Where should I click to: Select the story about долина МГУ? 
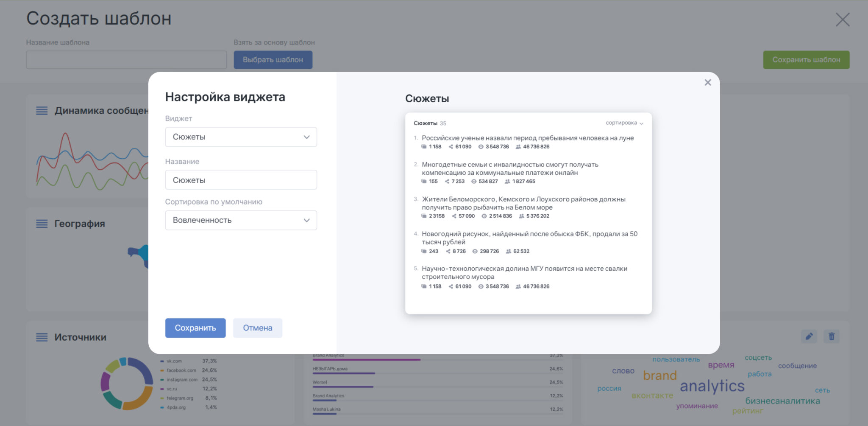(524, 273)
